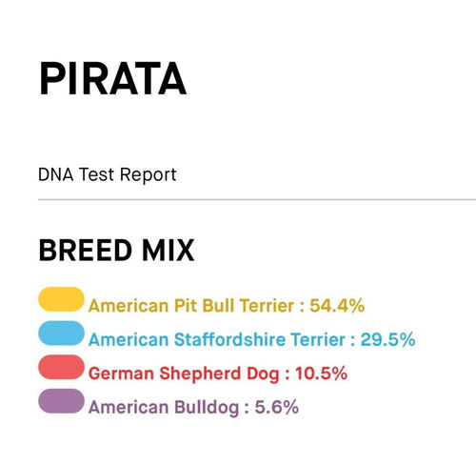Click the yellow American Pit Bull Terrier swatch
The width and height of the screenshot is (476, 465).
(x=61, y=299)
